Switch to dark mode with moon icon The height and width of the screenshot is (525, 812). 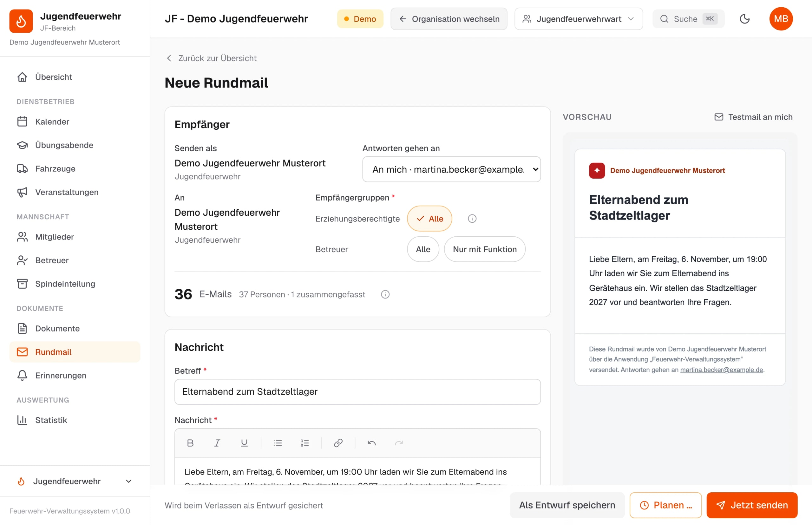tap(744, 19)
